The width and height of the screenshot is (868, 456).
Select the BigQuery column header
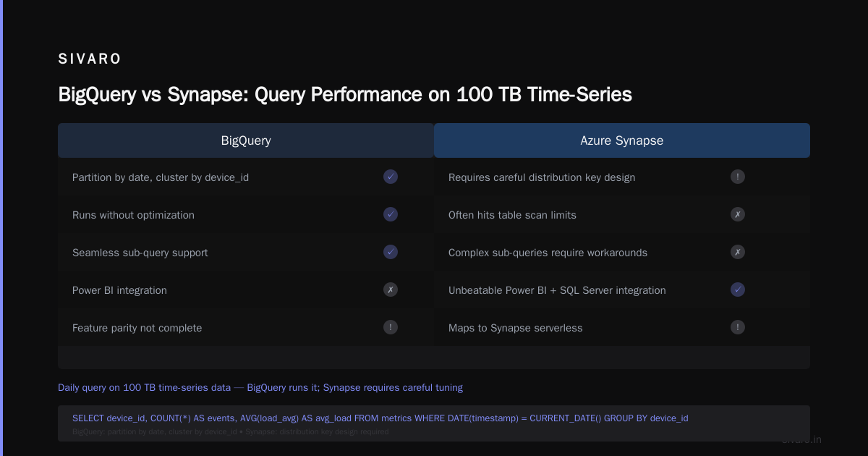click(x=246, y=140)
